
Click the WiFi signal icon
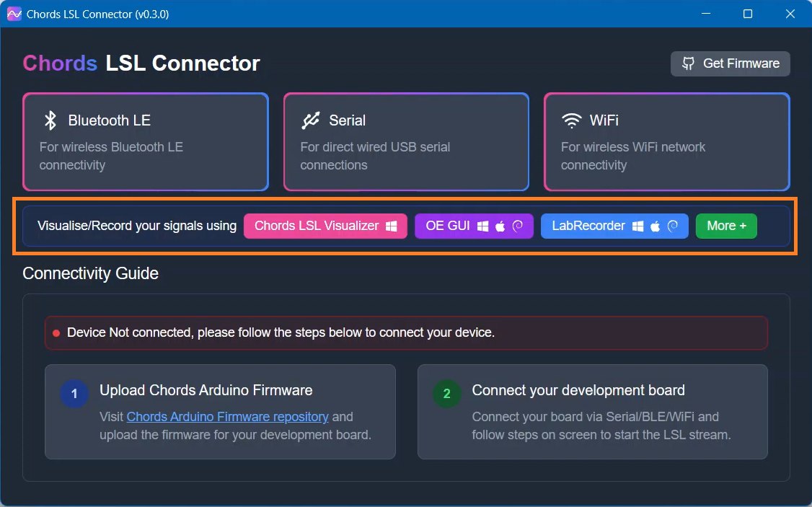pos(572,120)
